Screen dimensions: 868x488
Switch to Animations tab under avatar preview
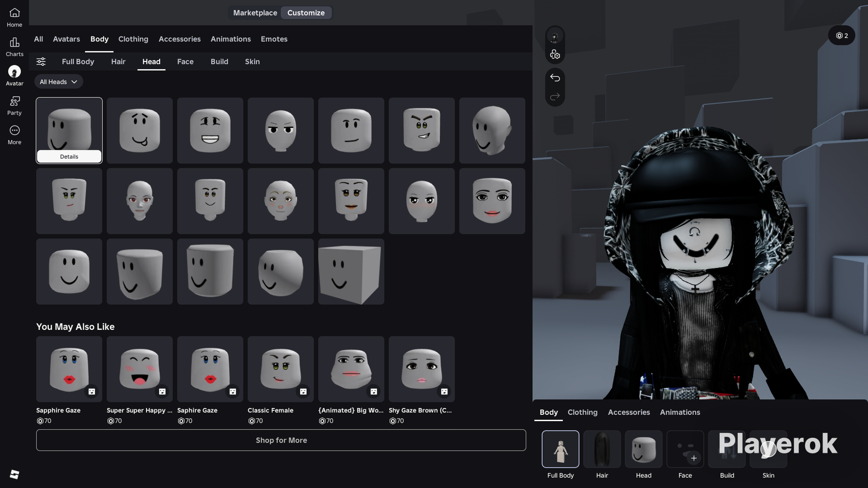tap(680, 412)
